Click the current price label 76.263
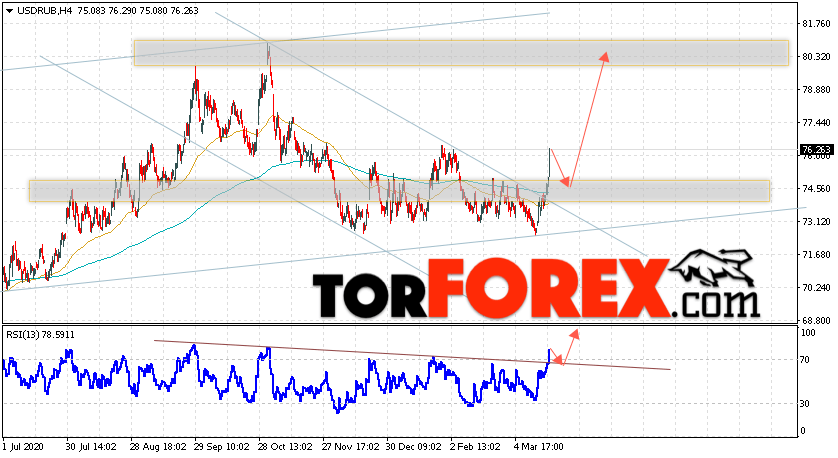This screenshot has height=458, width=838. (x=816, y=150)
